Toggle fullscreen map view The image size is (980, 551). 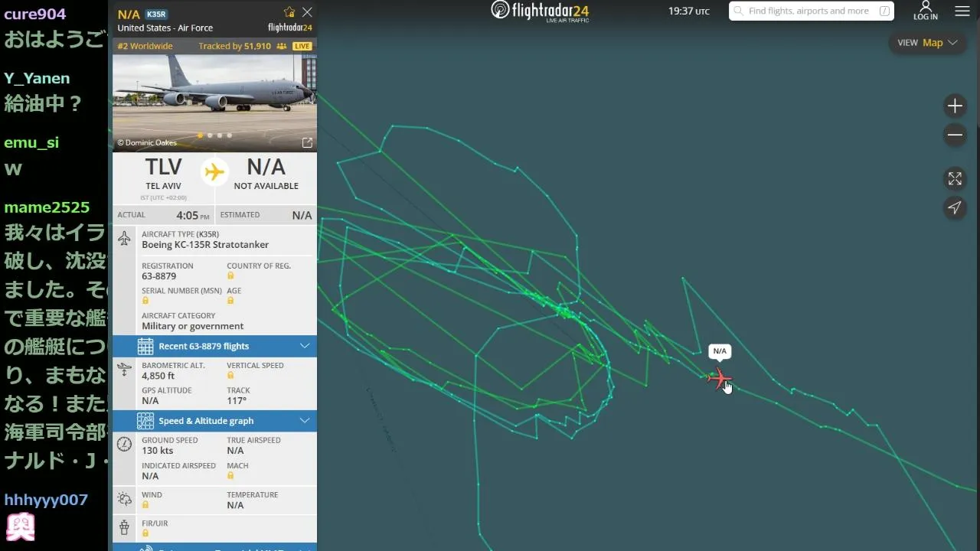955,178
